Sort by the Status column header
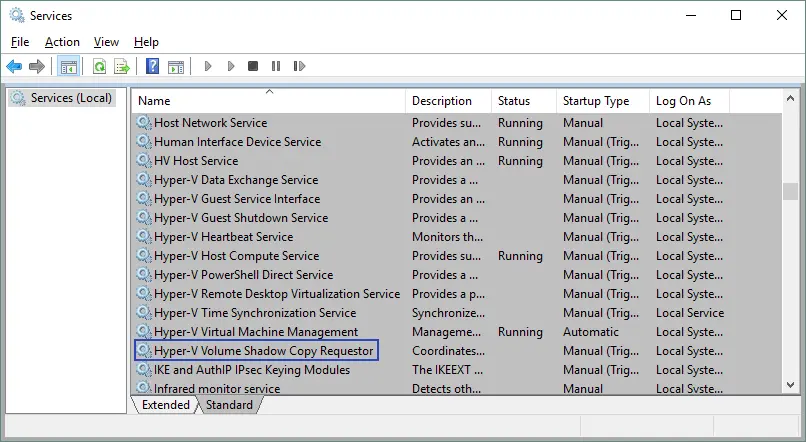This screenshot has height=442, width=806. click(x=524, y=101)
